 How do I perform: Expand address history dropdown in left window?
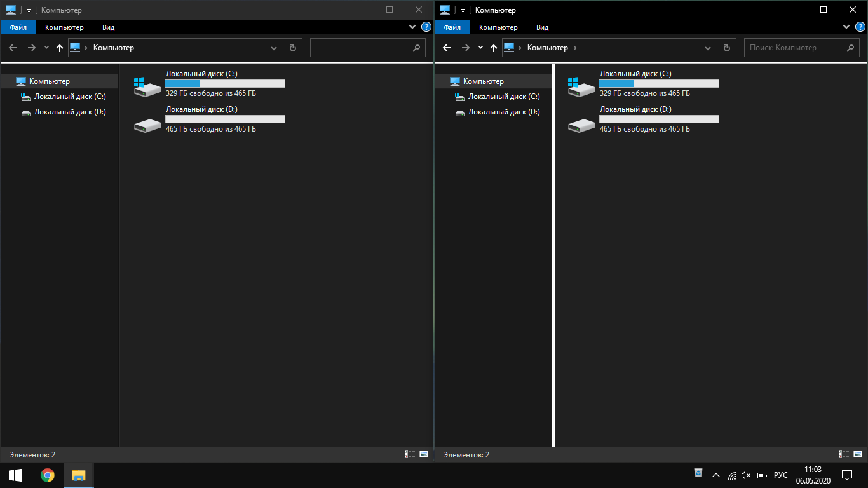[274, 48]
